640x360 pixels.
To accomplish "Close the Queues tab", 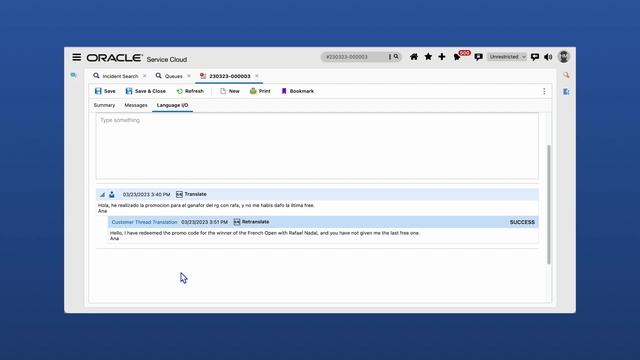I will coord(189,76).
